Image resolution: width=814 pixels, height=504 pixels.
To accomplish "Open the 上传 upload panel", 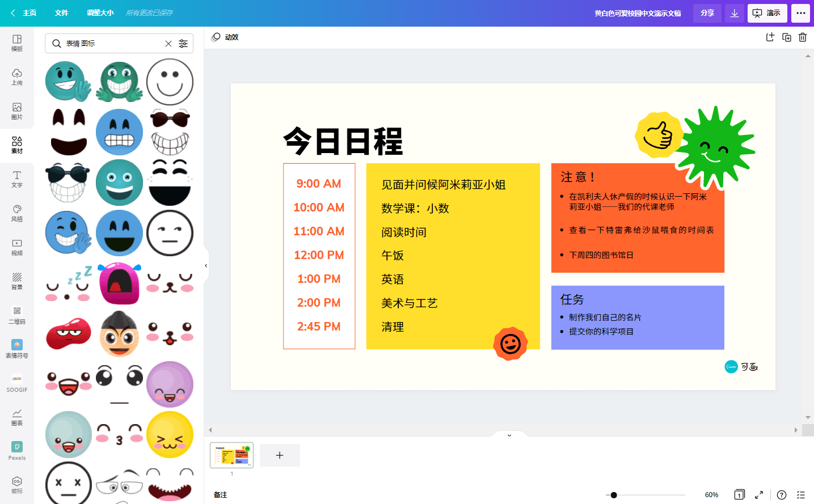I will (x=17, y=77).
